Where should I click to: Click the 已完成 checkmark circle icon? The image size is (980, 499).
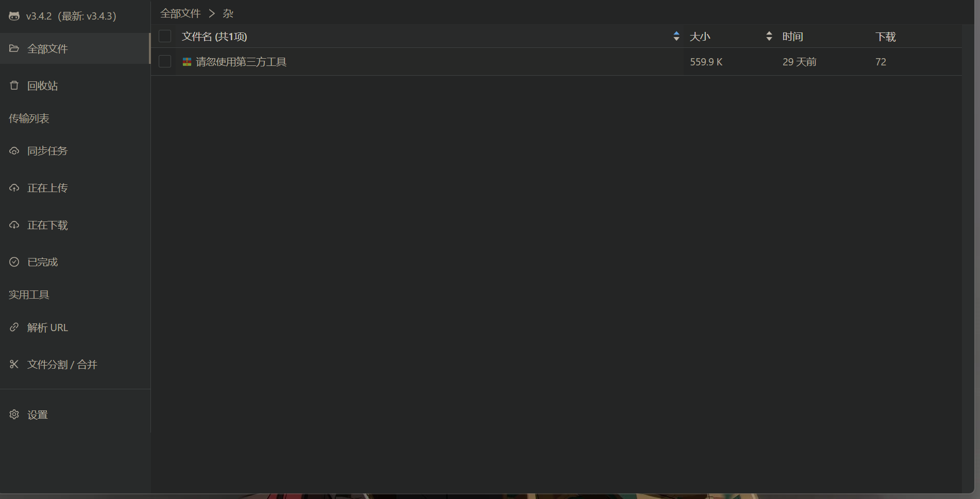(x=14, y=262)
